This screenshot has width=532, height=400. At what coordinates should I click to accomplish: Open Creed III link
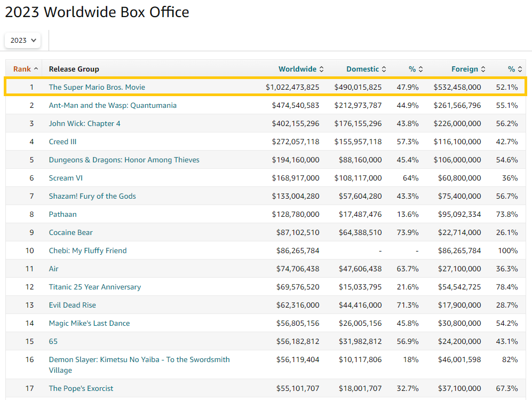[62, 142]
